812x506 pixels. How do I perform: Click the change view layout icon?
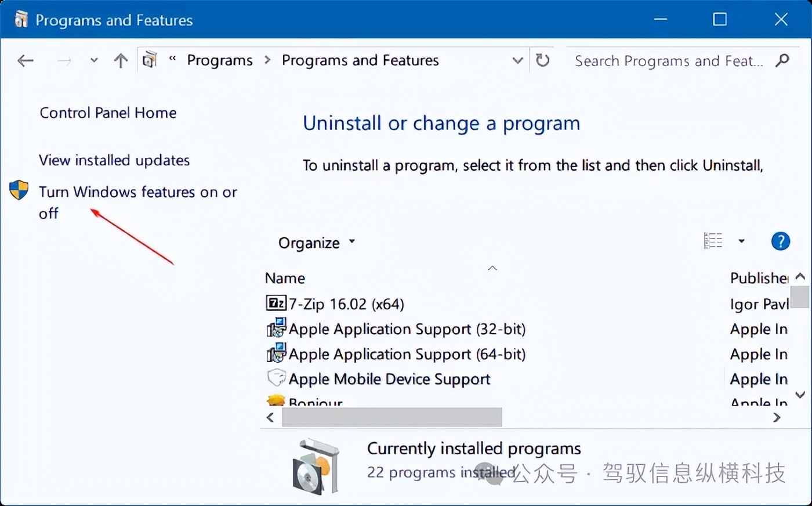point(713,240)
